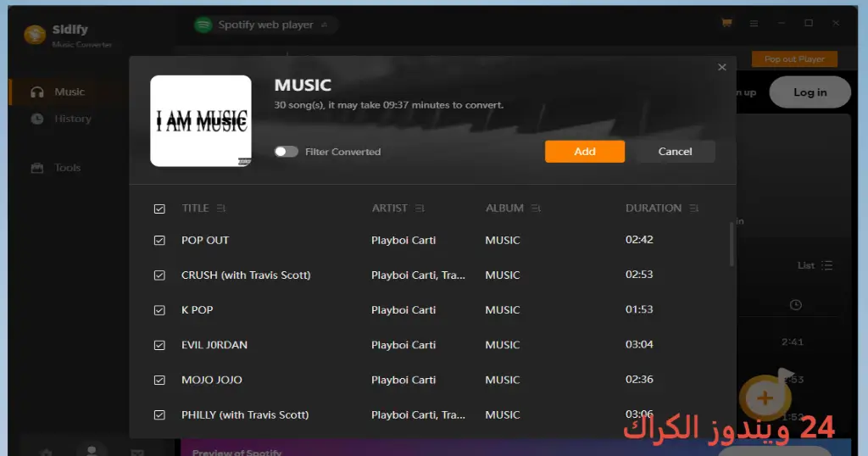Viewport: 868px width, 456px height.
Task: Open the Music sidebar section
Action: pyautogui.click(x=69, y=92)
